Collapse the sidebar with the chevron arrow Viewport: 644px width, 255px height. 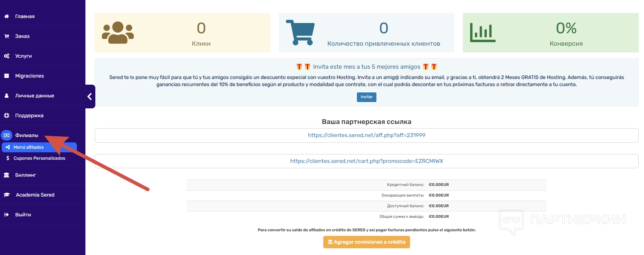90,96
